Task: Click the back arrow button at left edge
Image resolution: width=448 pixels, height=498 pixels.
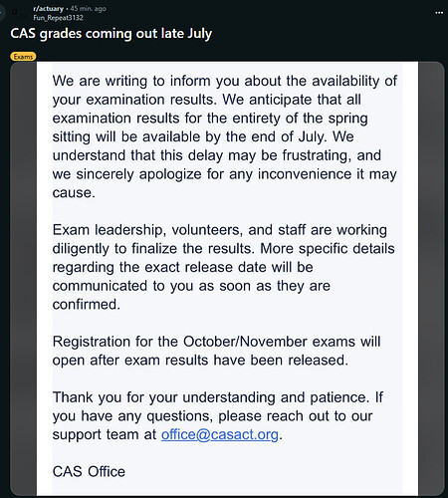Action: 1,13
